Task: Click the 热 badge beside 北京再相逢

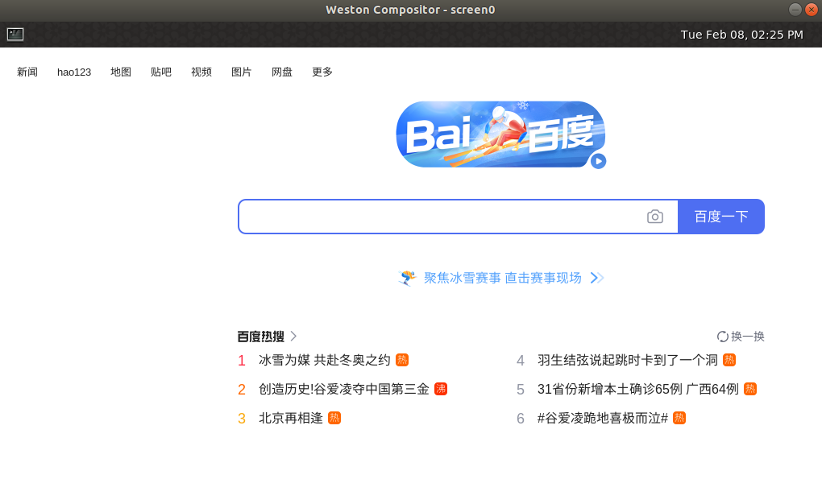Action: click(x=334, y=418)
